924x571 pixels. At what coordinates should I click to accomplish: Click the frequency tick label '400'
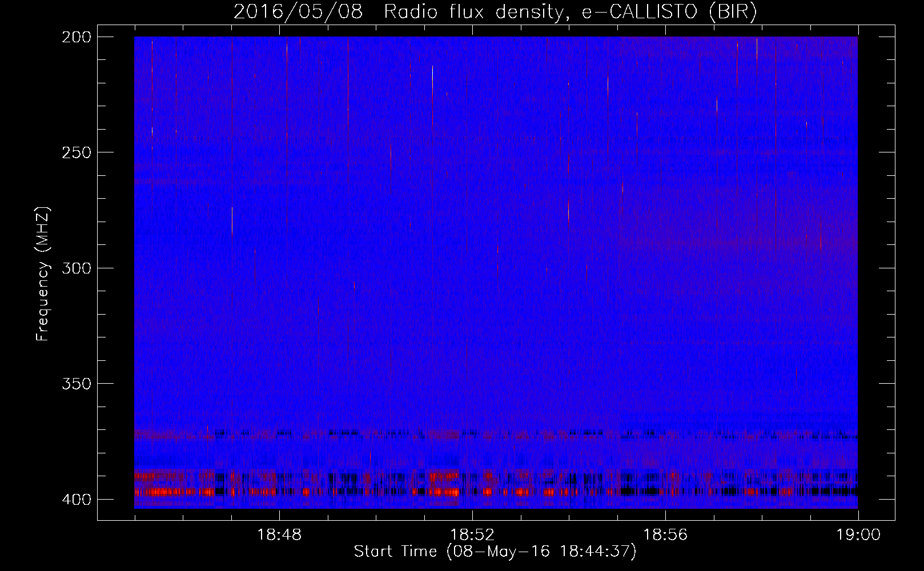pos(76,499)
